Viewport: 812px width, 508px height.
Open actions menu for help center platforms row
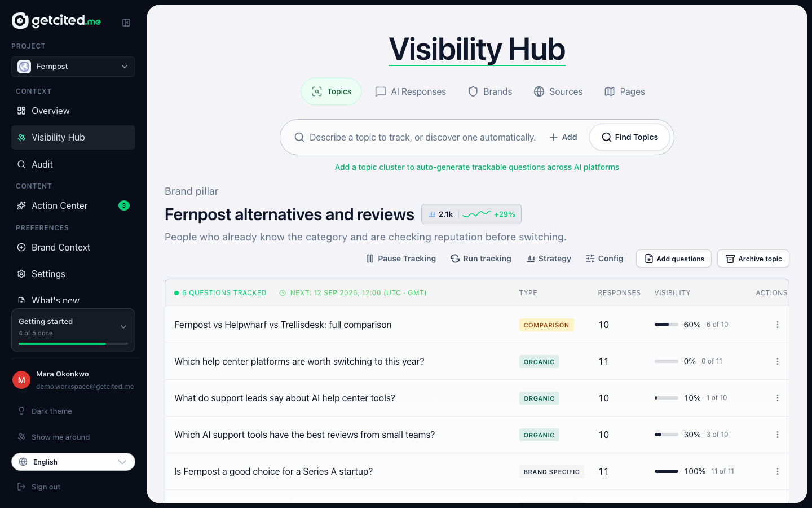[778, 361]
